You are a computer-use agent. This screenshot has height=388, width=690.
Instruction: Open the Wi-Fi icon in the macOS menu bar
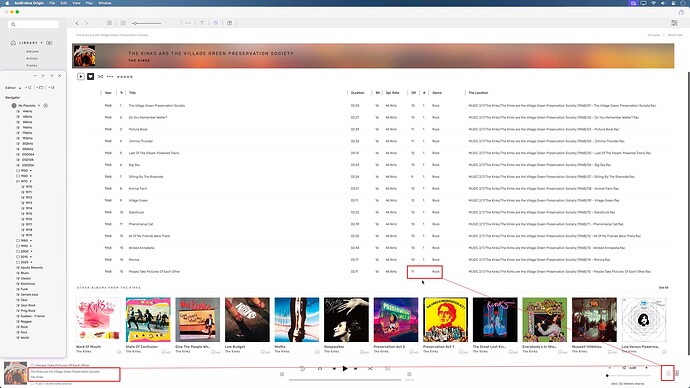653,3
